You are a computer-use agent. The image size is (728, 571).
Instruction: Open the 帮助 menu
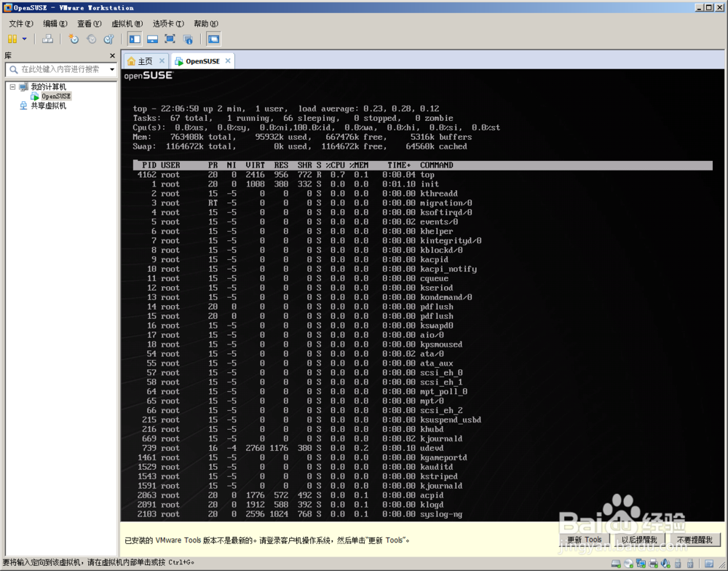(x=206, y=24)
